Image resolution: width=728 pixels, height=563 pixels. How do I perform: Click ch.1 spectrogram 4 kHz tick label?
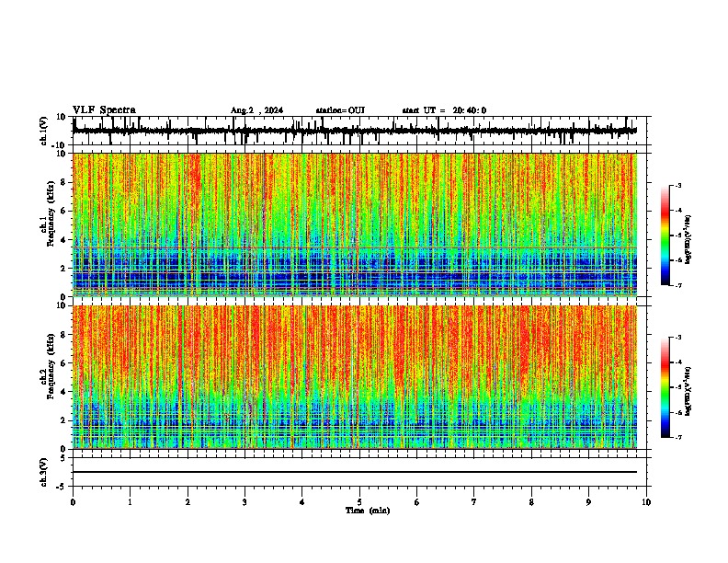pos(63,240)
